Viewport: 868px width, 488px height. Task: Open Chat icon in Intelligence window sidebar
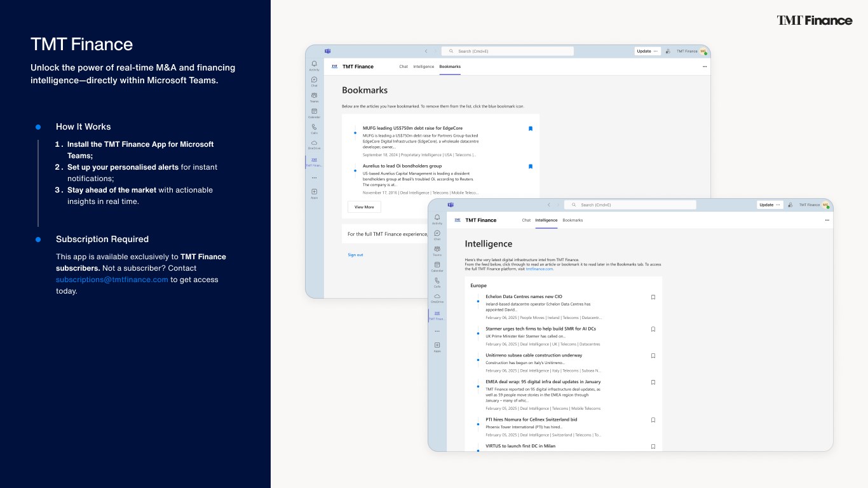pos(437,234)
